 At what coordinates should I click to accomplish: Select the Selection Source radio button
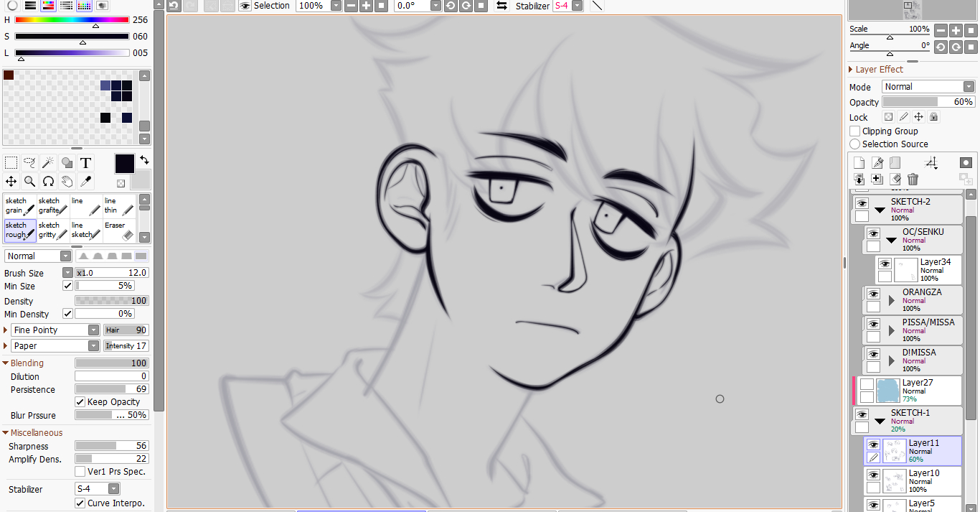pyautogui.click(x=855, y=144)
